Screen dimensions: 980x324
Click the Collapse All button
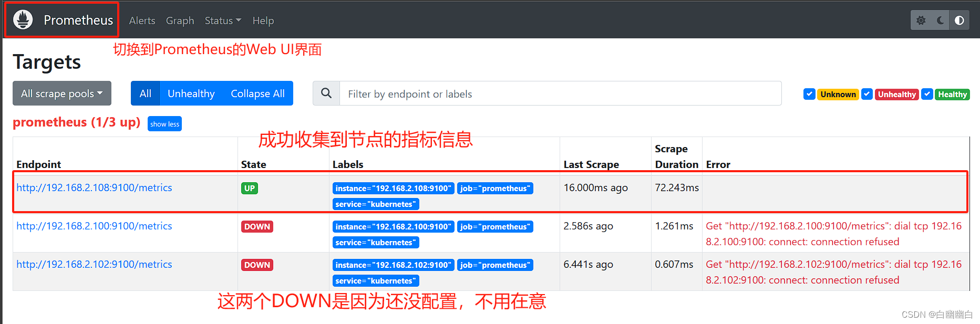click(257, 93)
